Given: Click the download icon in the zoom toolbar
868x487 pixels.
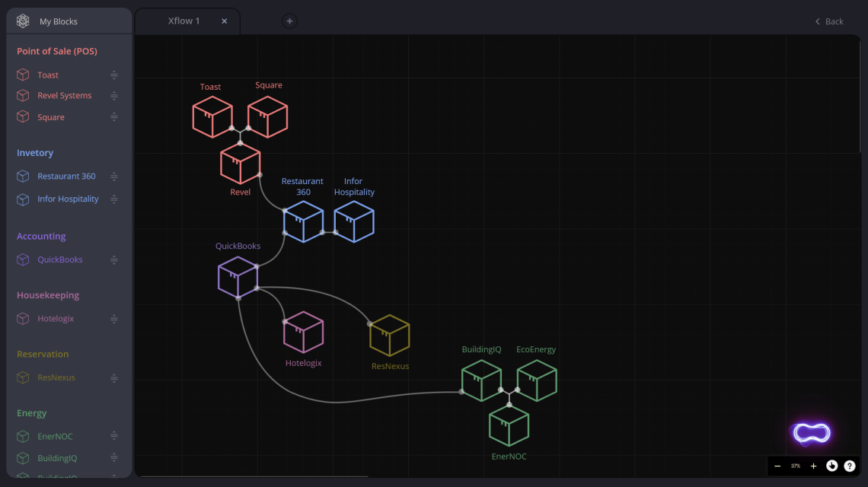Looking at the screenshot, I should pyautogui.click(x=831, y=466).
